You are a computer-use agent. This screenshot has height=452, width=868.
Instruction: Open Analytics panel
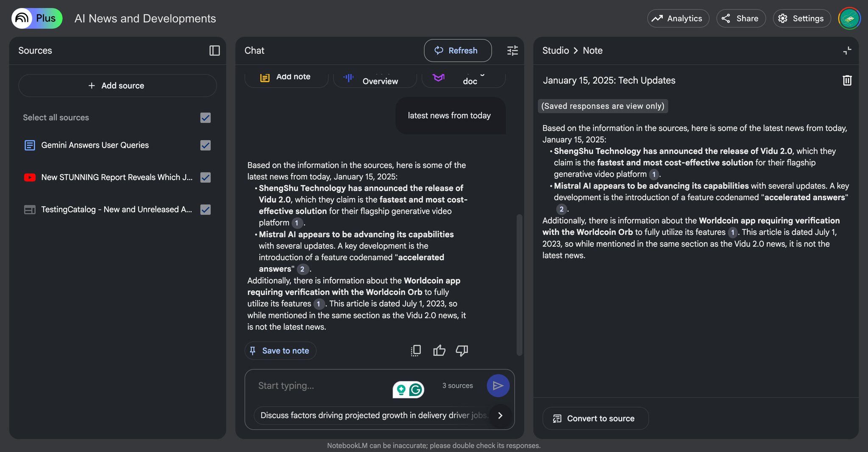point(678,18)
